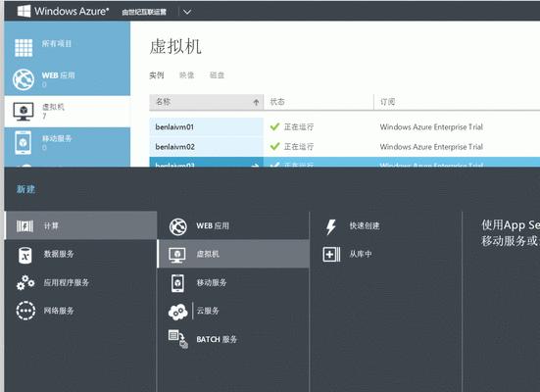The height and width of the screenshot is (392, 540).
Task: Click the 虚拟机 page heading
Action: pyautogui.click(x=175, y=46)
